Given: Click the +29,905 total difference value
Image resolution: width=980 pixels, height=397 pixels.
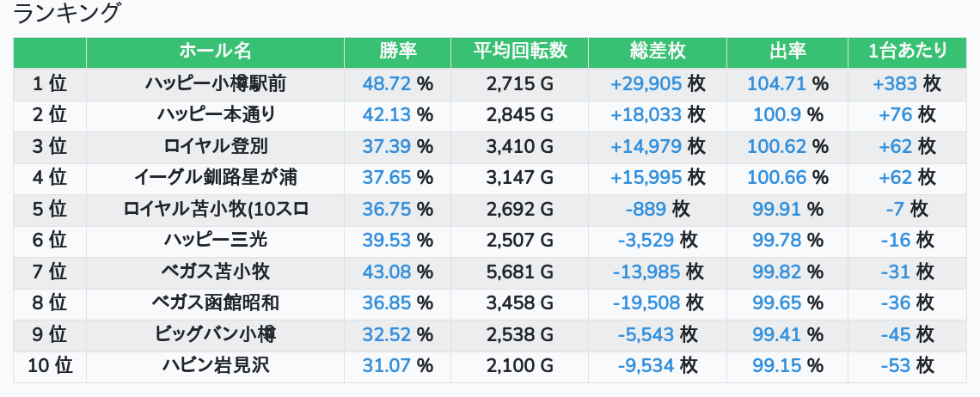Looking at the screenshot, I should pos(646,83).
